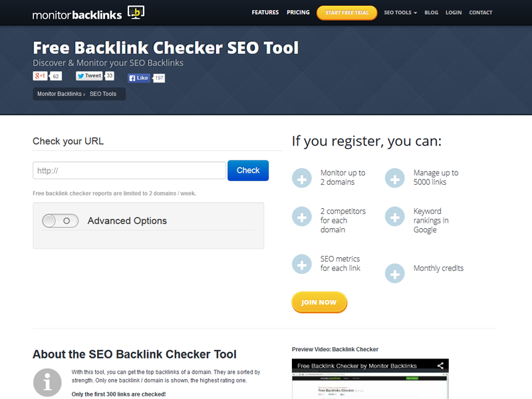
Task: Click the 'If you register, you can:' heading
Action: [367, 141]
